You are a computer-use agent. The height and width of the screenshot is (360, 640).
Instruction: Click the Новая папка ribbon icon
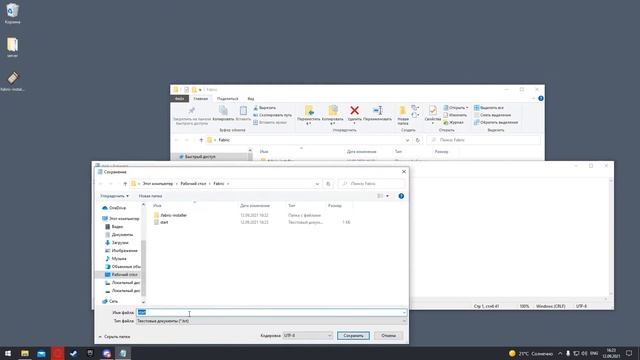(402, 111)
